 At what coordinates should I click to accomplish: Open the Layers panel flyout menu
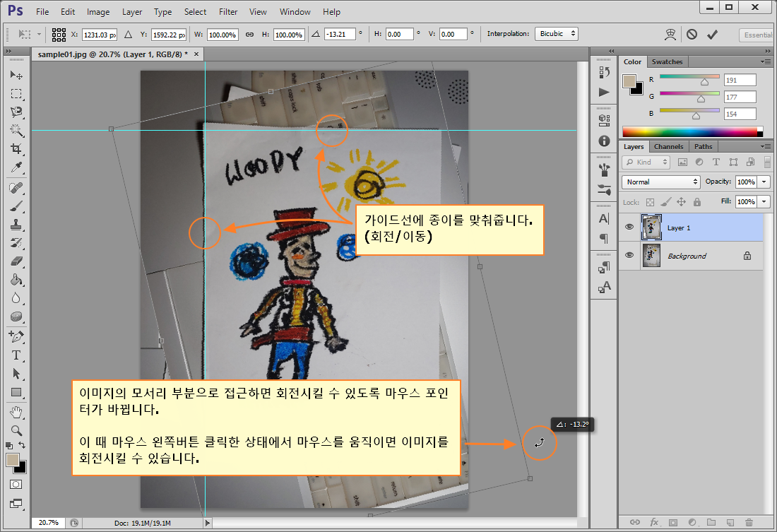coord(766,146)
